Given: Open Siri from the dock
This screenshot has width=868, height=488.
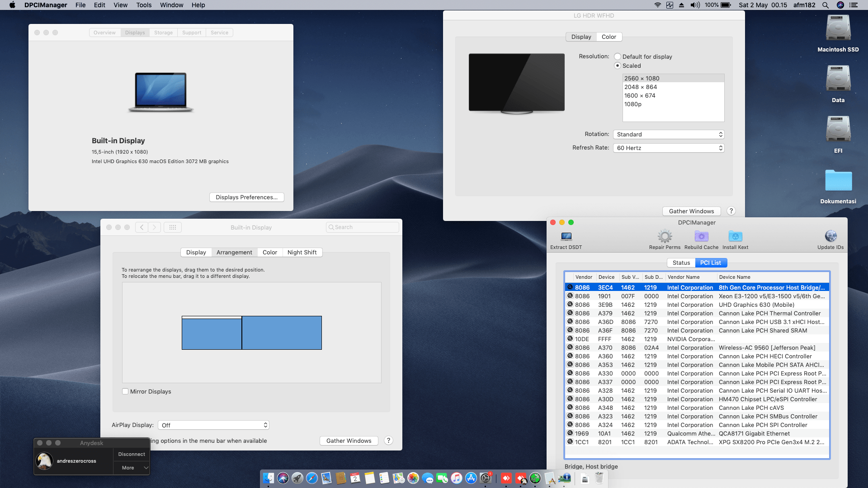Looking at the screenshot, I should 283,478.
